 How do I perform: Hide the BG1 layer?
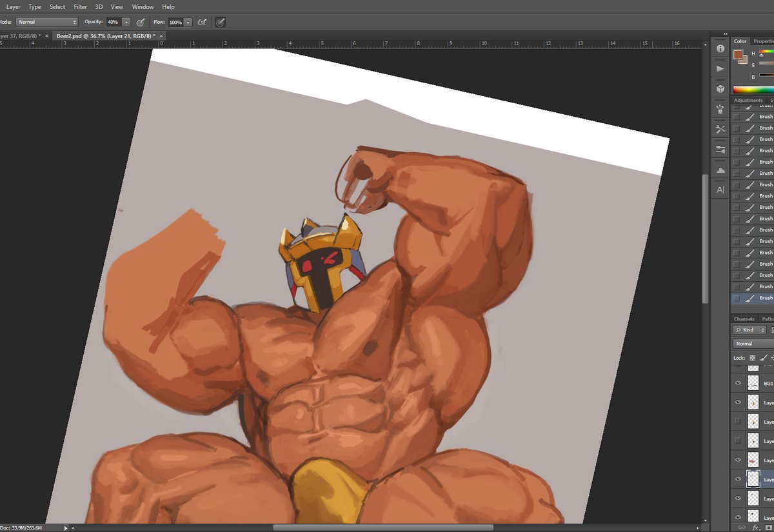(739, 382)
